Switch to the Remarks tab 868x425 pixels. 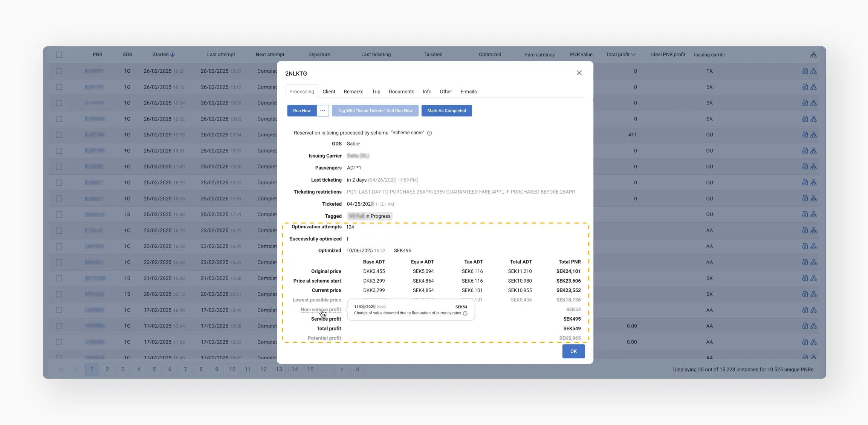coord(353,92)
